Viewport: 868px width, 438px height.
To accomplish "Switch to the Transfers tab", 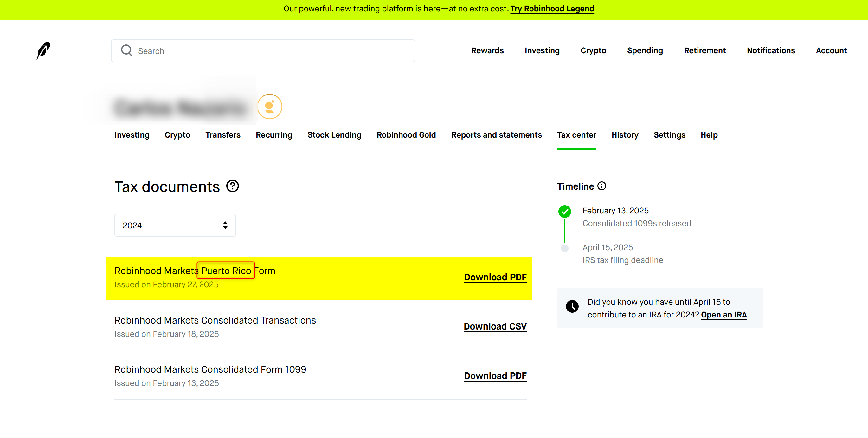I will pyautogui.click(x=223, y=135).
